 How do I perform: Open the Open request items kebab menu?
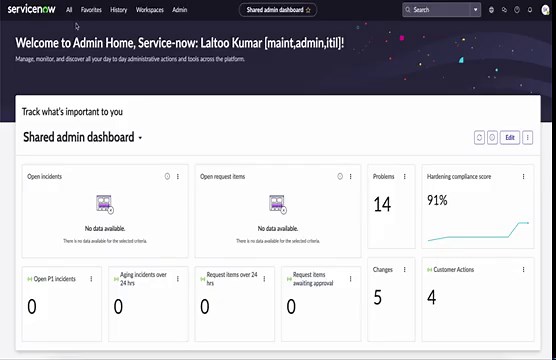point(351,176)
